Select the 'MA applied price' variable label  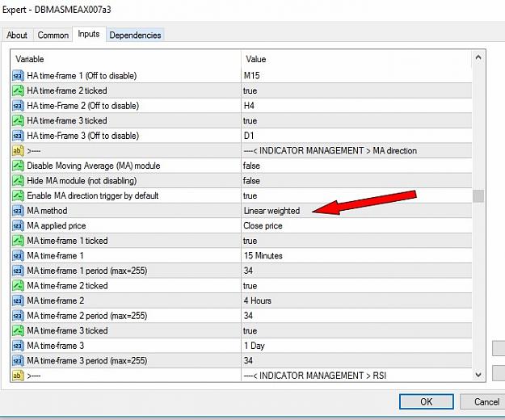57,225
